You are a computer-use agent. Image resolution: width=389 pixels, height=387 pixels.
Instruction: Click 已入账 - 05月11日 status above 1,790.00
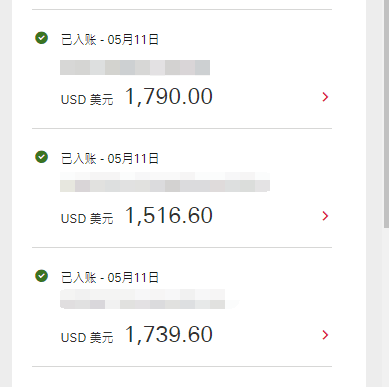[110, 40]
